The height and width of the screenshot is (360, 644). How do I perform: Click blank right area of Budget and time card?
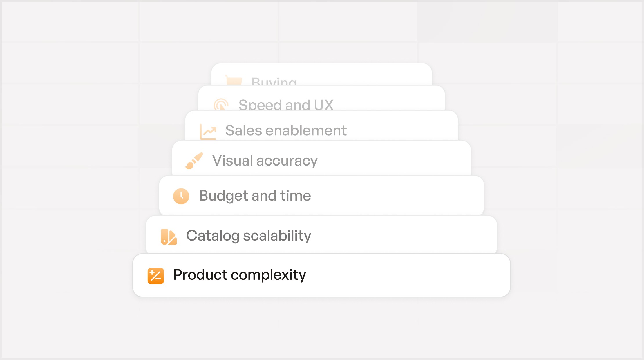pyautogui.click(x=406, y=196)
